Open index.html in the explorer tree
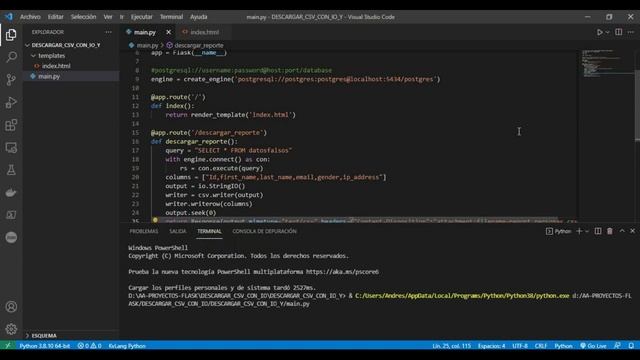The width and height of the screenshot is (640, 360). point(56,66)
